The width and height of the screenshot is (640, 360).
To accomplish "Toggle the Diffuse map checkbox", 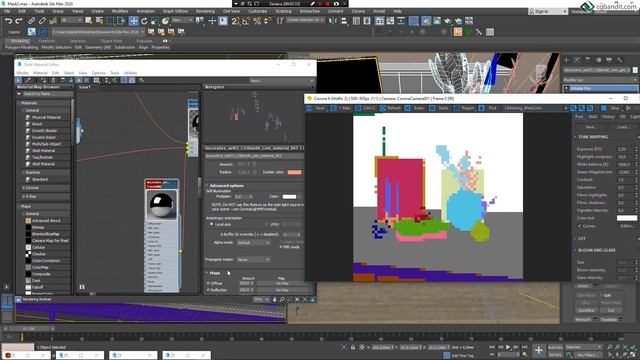I will tap(208, 283).
